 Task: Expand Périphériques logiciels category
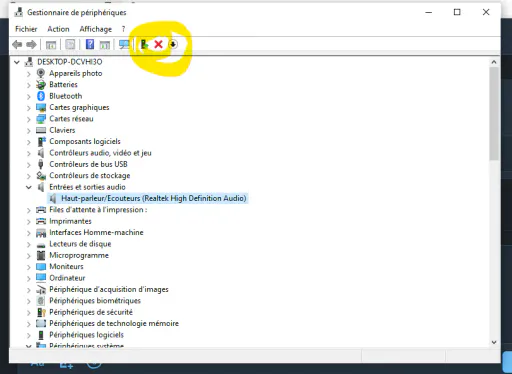(x=29, y=335)
